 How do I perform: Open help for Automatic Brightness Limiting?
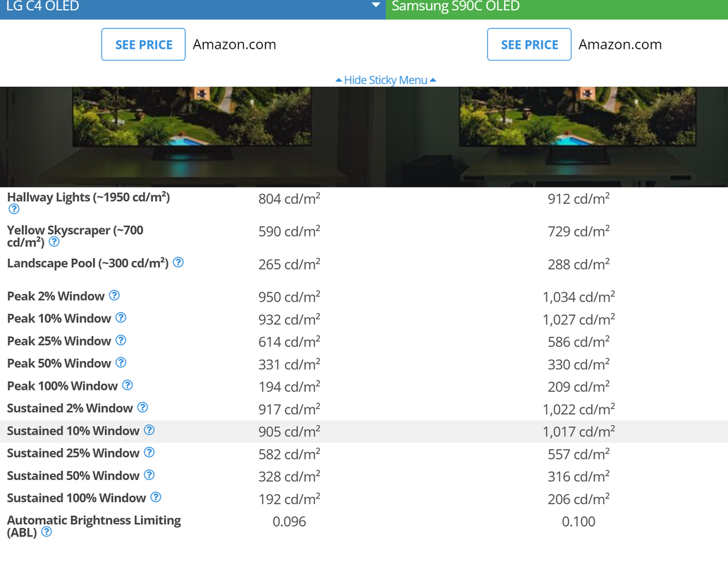click(x=47, y=532)
